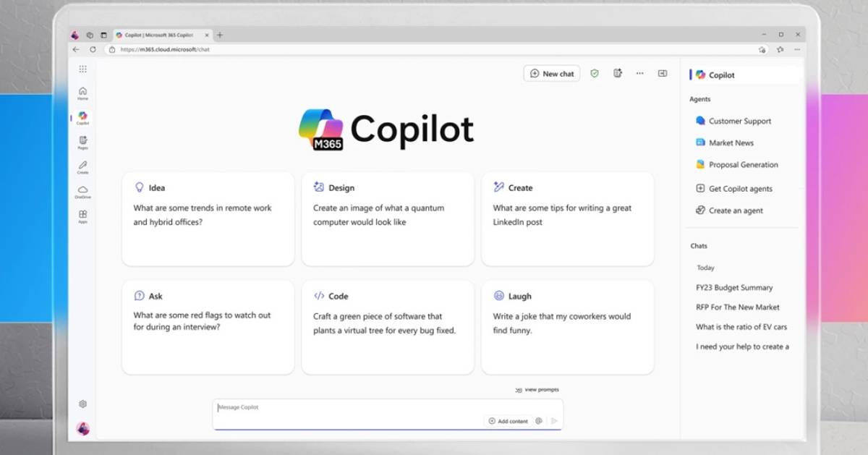Image resolution: width=868 pixels, height=455 pixels.
Task: Select the Create pencil icon in sidebar
Action: click(82, 167)
